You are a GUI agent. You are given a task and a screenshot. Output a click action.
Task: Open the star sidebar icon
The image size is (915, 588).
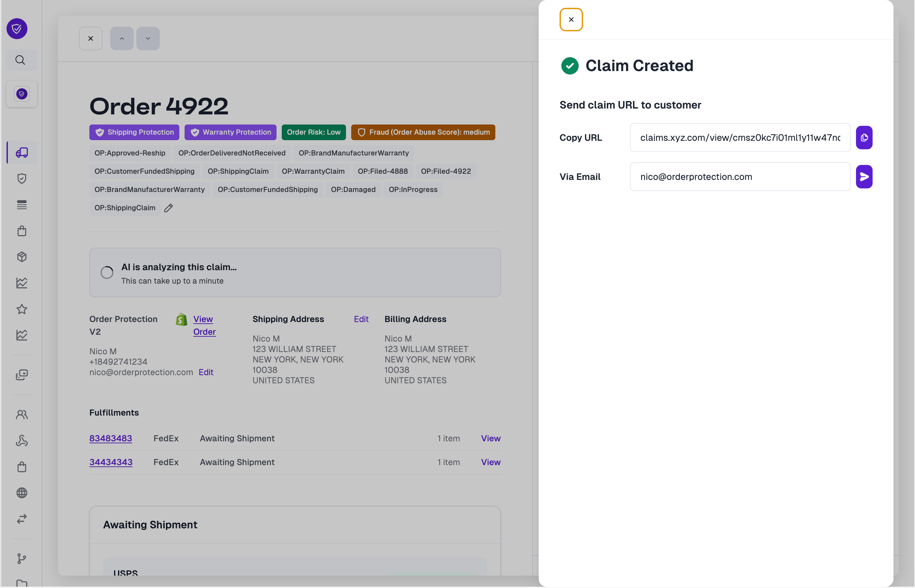(x=22, y=309)
